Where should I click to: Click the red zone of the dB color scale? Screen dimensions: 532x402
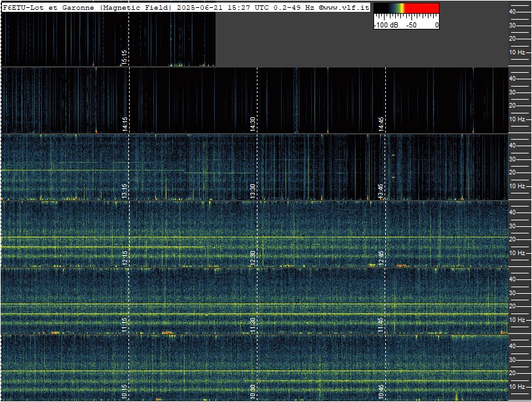tap(422, 8)
